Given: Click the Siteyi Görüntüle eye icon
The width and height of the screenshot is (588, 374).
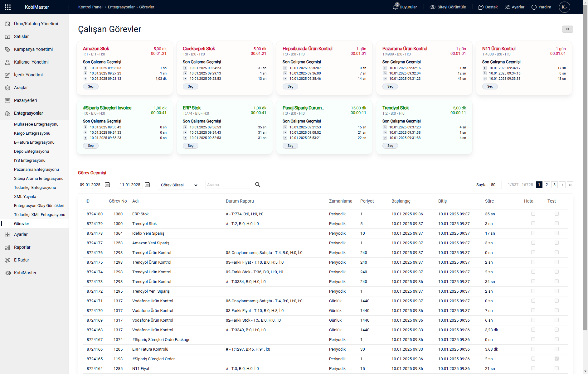Looking at the screenshot, I should pyautogui.click(x=432, y=7).
